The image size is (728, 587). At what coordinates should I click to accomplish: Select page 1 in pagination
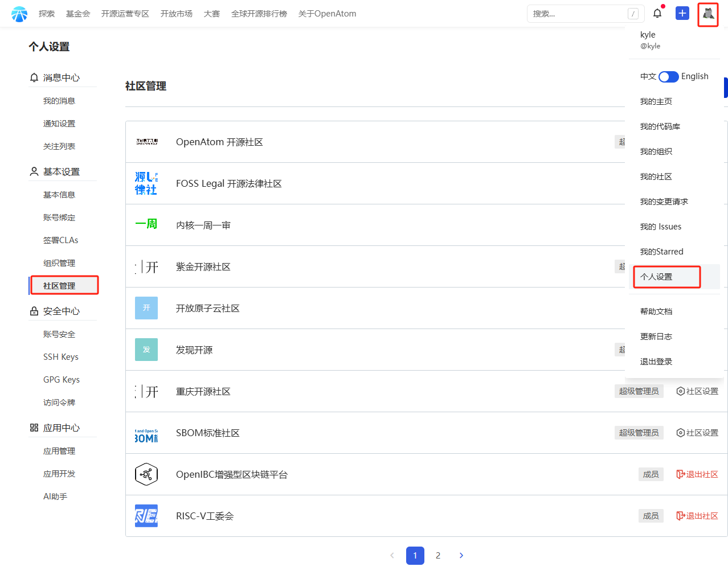[x=415, y=556]
